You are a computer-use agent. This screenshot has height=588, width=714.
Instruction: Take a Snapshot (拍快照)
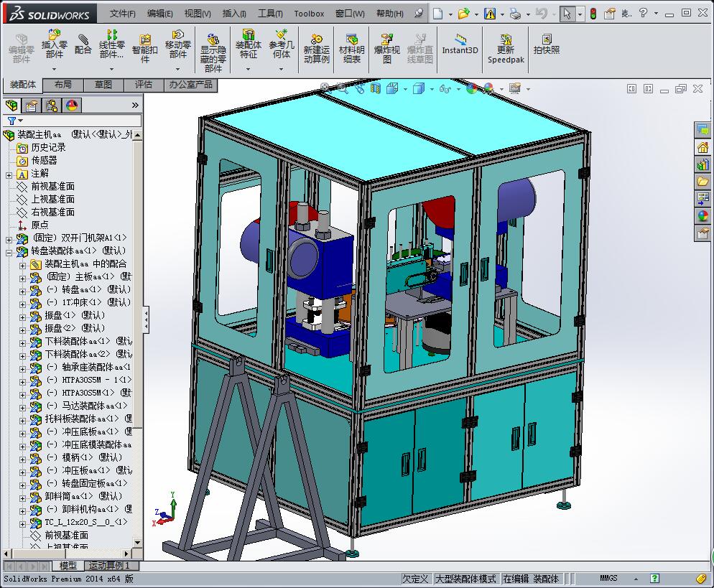pos(547,44)
